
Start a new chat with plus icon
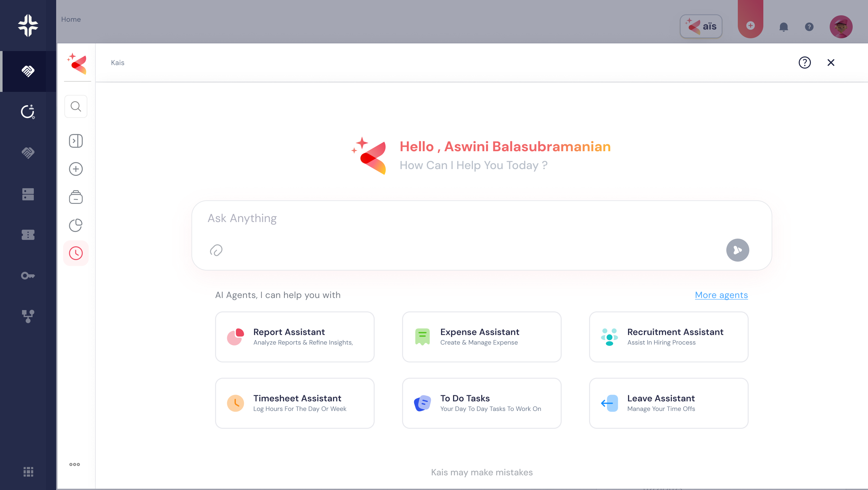point(76,169)
